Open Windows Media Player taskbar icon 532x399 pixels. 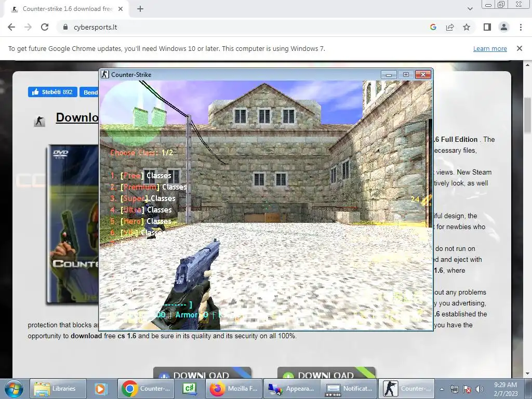point(100,389)
